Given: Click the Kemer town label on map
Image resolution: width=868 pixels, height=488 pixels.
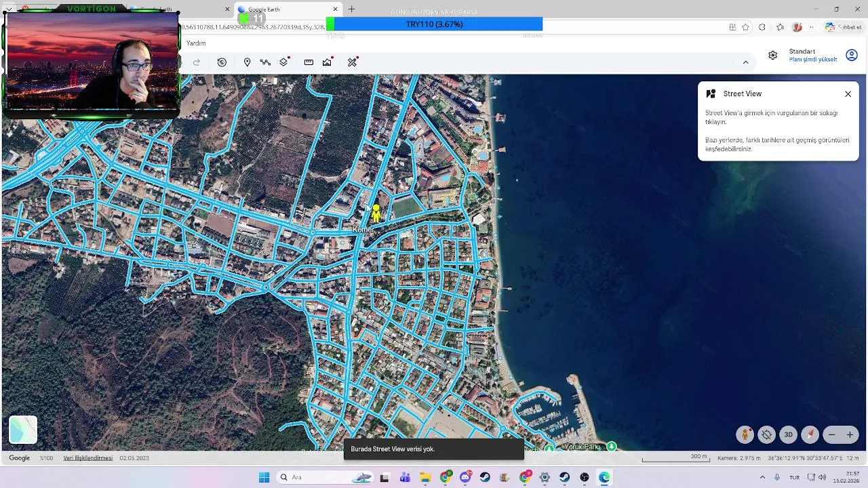Looking at the screenshot, I should [363, 230].
